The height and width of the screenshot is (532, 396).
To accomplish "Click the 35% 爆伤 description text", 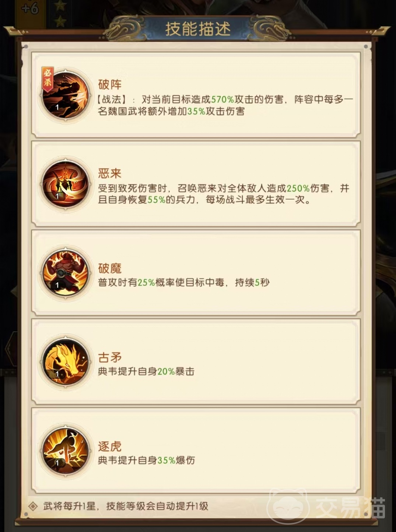I will click(x=176, y=460).
